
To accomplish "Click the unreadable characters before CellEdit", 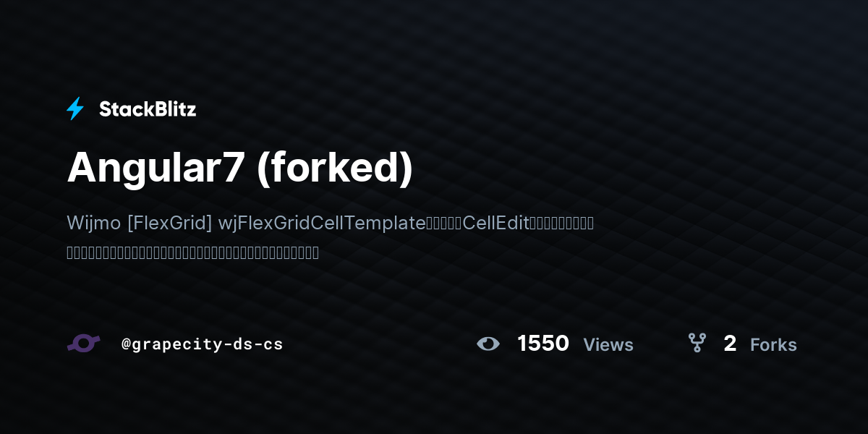I will tap(444, 223).
